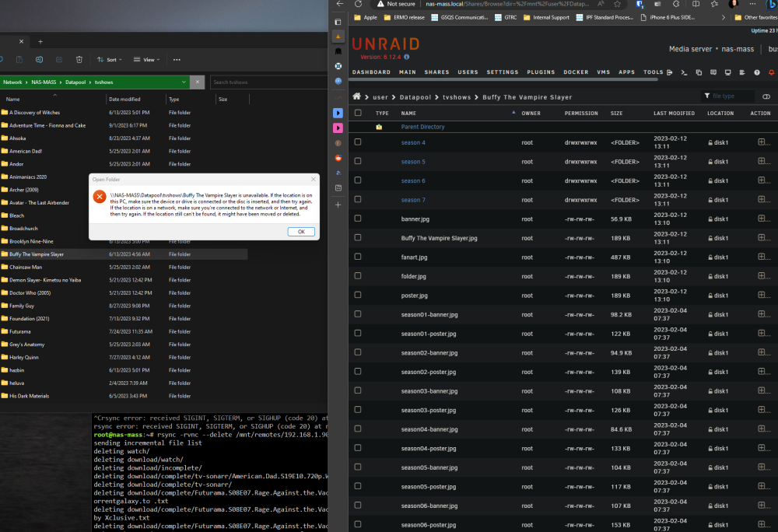The width and height of the screenshot is (778, 532).
Task: Open the View dropdown in Explorer
Action: [x=146, y=59]
